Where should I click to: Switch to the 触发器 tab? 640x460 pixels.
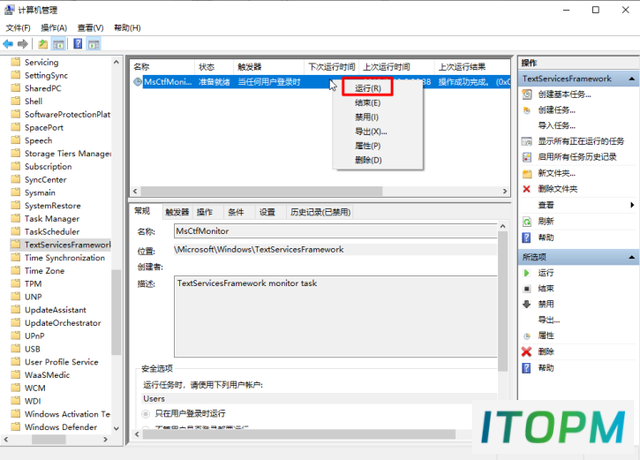pyautogui.click(x=177, y=212)
